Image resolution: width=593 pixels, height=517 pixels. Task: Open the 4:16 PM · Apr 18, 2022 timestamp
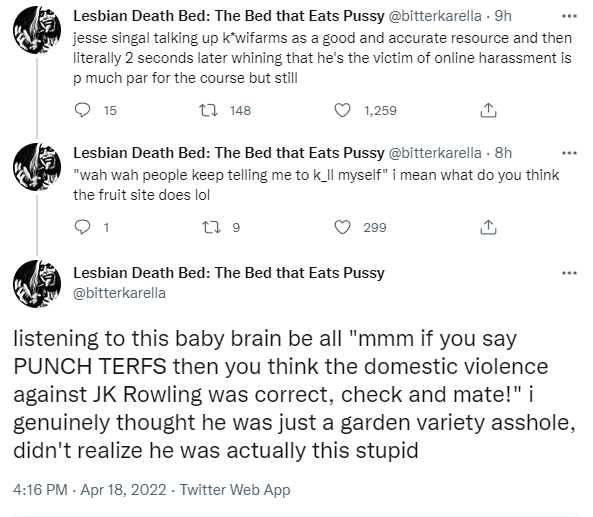pyautogui.click(x=90, y=490)
